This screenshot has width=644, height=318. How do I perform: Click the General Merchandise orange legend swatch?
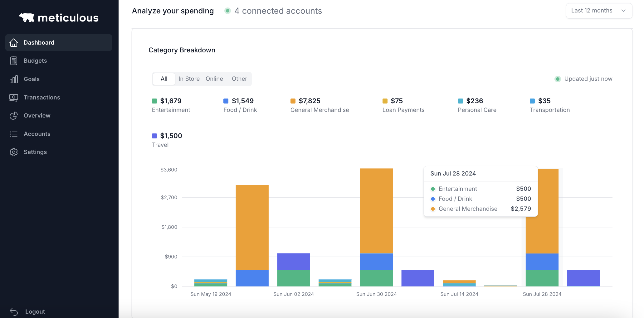pyautogui.click(x=293, y=101)
